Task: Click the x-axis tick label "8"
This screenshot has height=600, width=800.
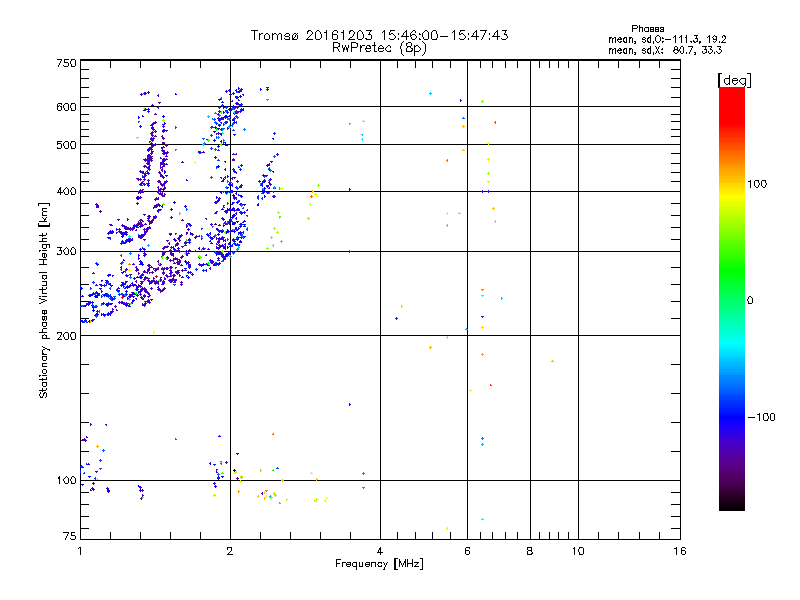Action: (530, 551)
